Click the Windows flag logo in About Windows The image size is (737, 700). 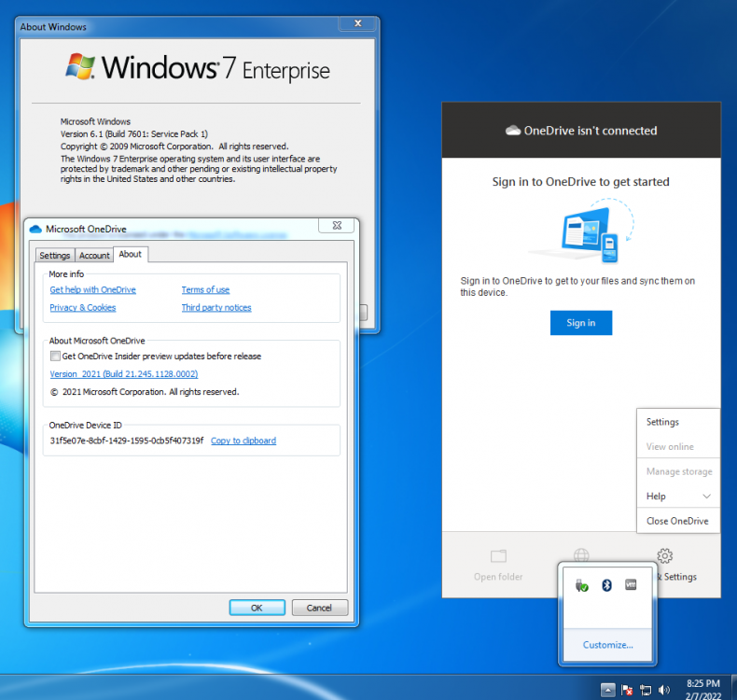pyautogui.click(x=80, y=66)
